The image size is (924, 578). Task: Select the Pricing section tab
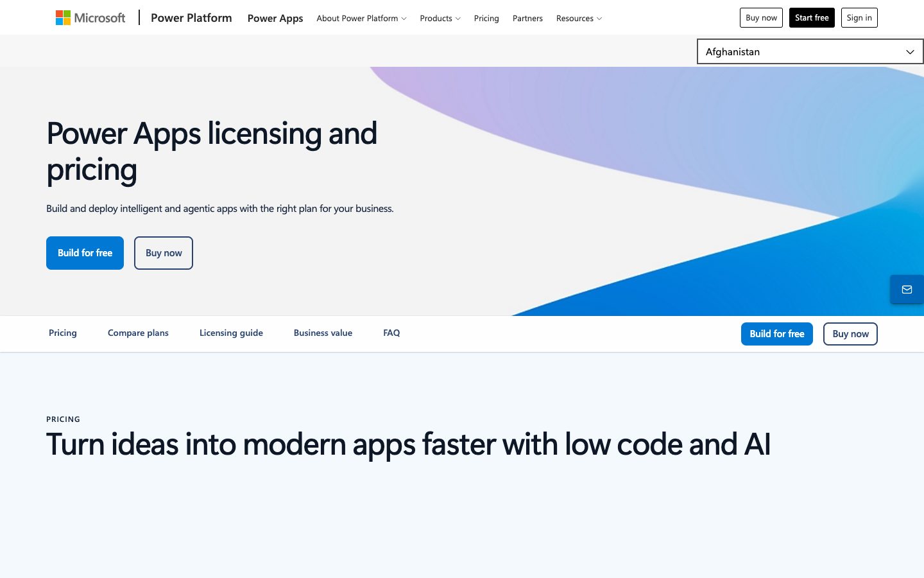[x=63, y=333]
